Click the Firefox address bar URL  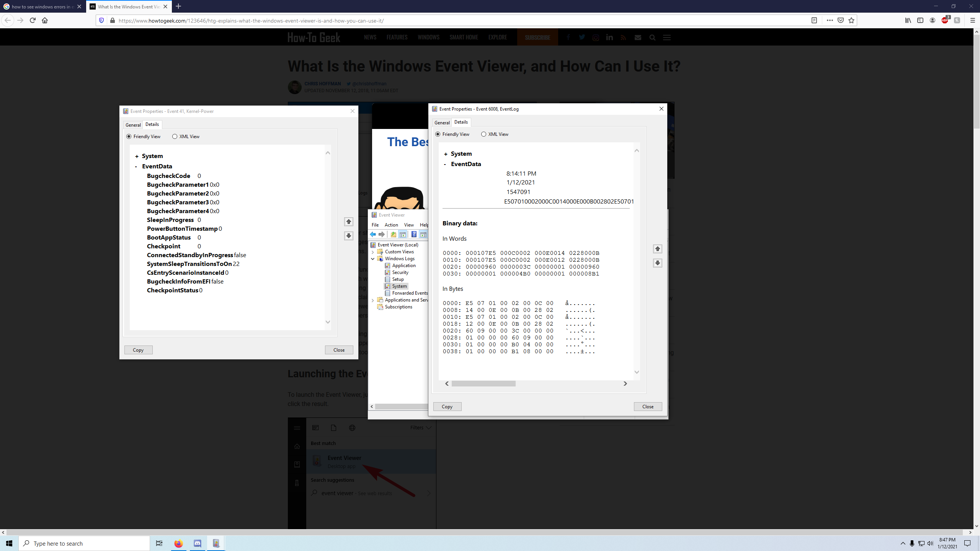coord(251,21)
